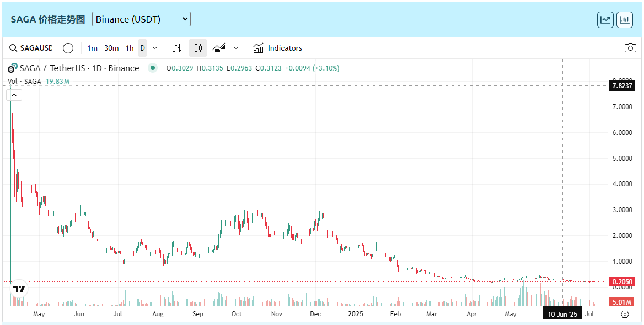Click the bar histogram icon in the header
Image resolution: width=644 pixels, height=325 pixels.
click(x=624, y=20)
